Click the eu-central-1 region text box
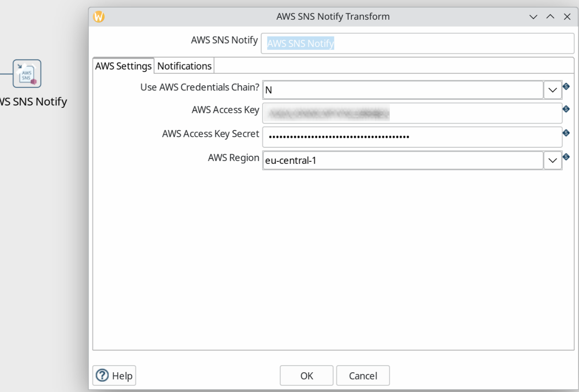 point(403,161)
